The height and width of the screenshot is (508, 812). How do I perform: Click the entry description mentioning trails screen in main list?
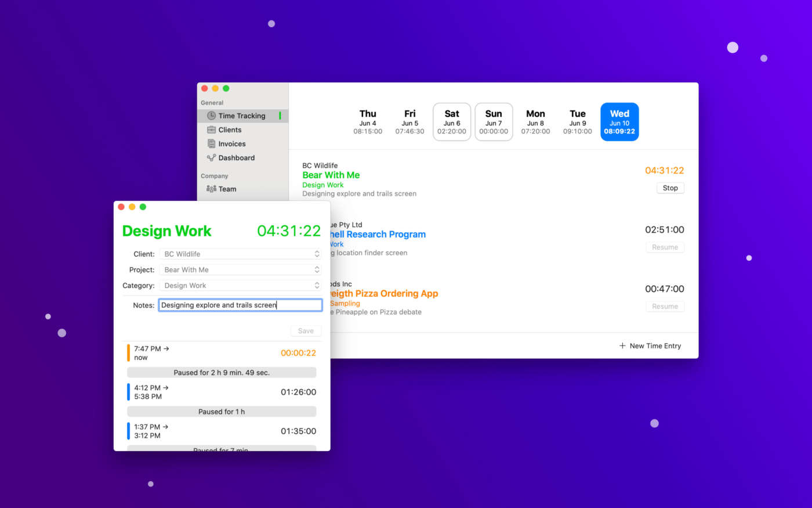click(360, 194)
